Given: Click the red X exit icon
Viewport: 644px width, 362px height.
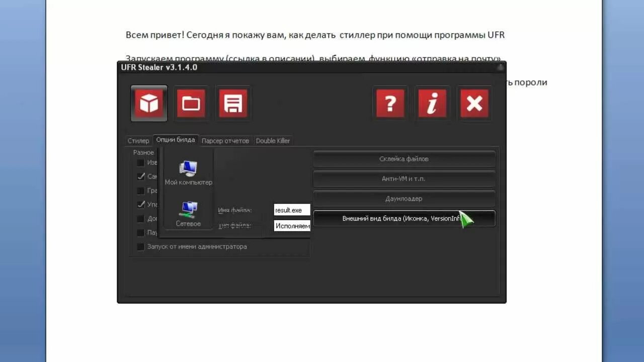Looking at the screenshot, I should pyautogui.click(x=474, y=103).
